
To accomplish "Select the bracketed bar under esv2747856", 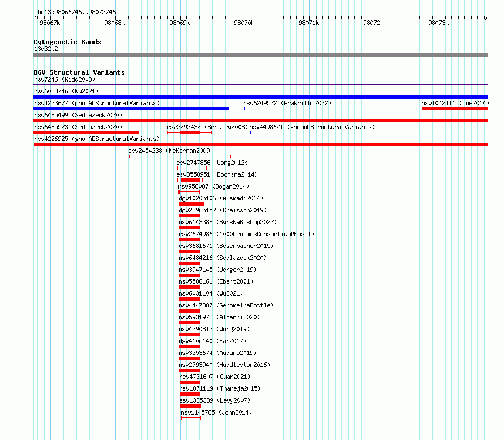I will pos(192,168).
